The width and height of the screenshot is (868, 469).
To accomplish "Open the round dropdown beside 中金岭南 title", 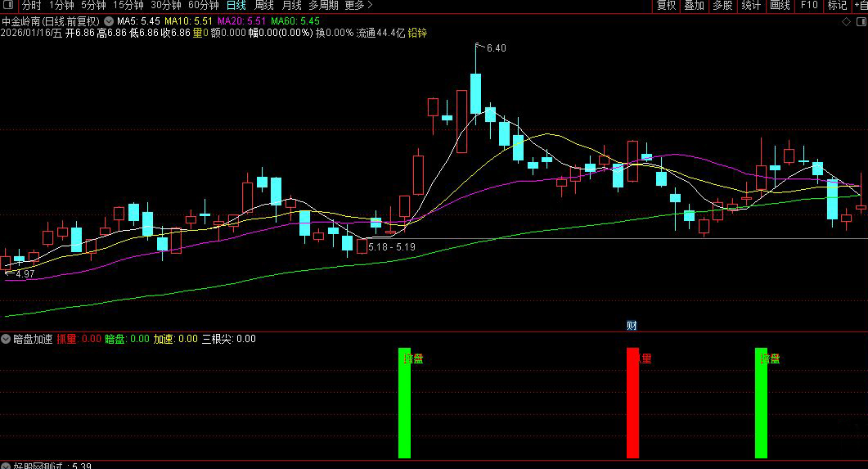I will coord(109,21).
